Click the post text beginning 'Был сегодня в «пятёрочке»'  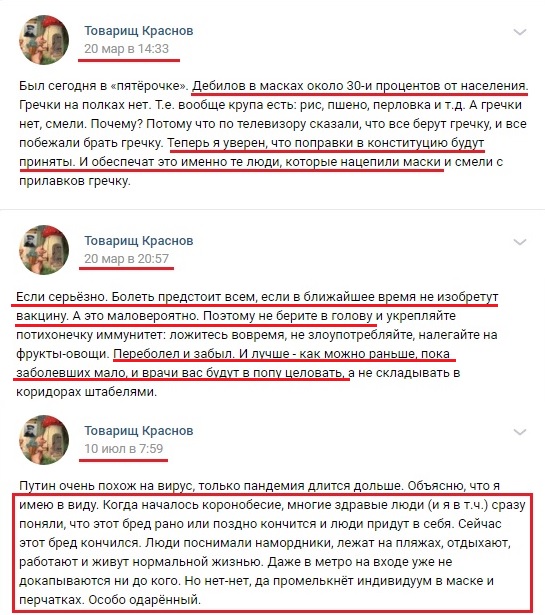coord(273,133)
